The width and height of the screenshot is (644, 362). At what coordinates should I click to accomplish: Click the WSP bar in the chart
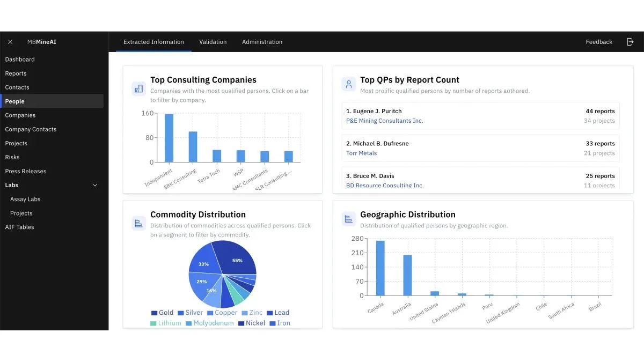coord(241,156)
